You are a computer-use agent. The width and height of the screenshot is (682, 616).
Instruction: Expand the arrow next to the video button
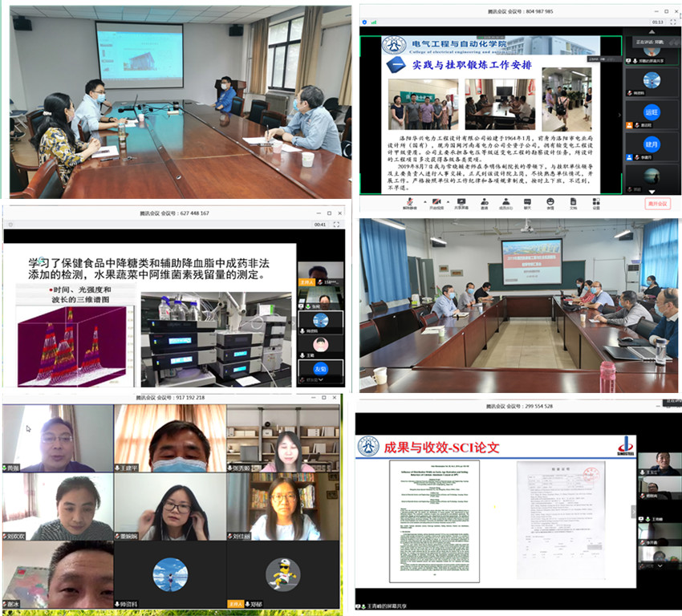click(x=448, y=201)
